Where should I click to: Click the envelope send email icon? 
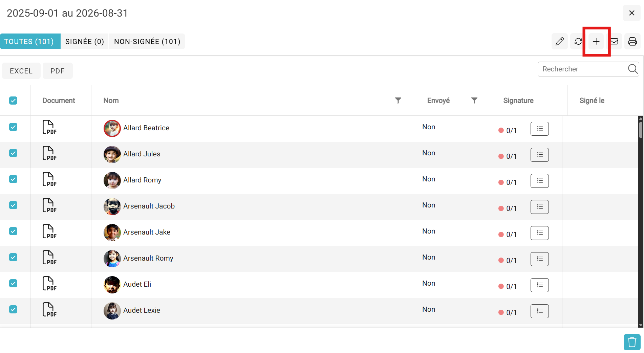pos(615,42)
